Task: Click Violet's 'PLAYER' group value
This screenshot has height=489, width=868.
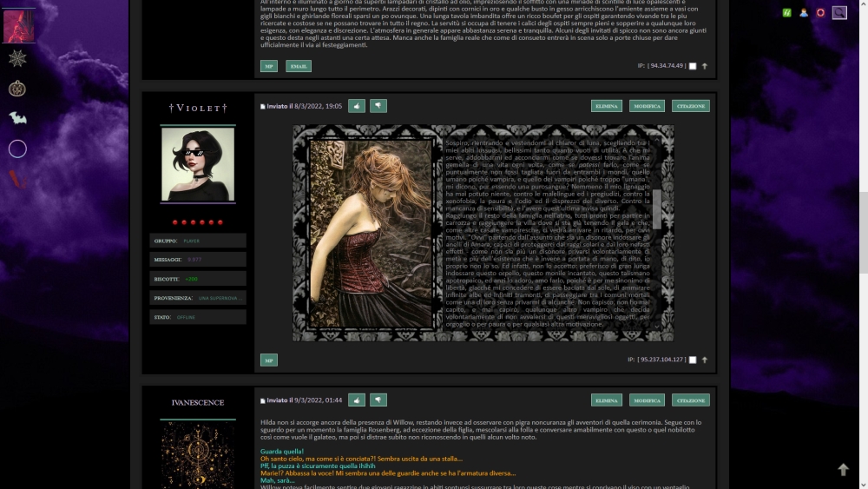Action: [x=192, y=241]
